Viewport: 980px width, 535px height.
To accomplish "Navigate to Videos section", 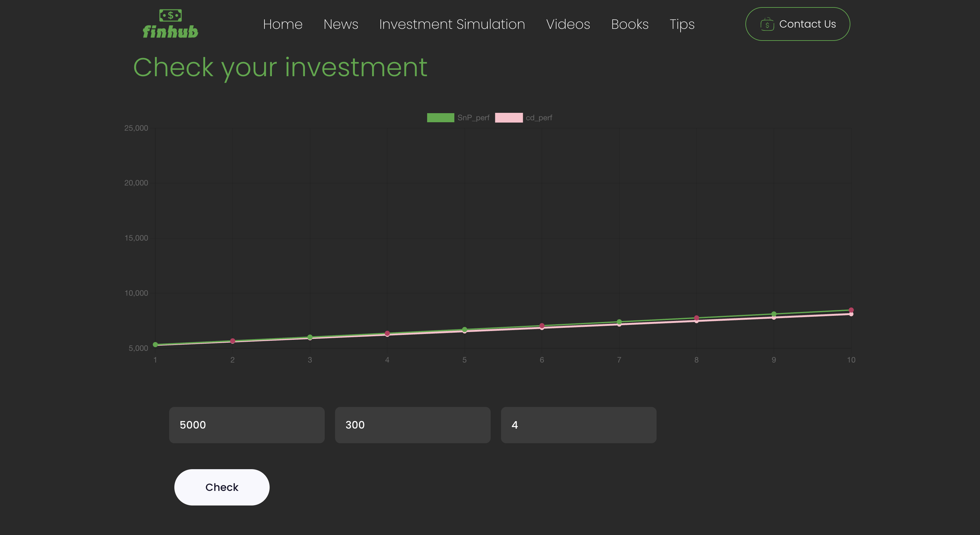I will (x=567, y=24).
